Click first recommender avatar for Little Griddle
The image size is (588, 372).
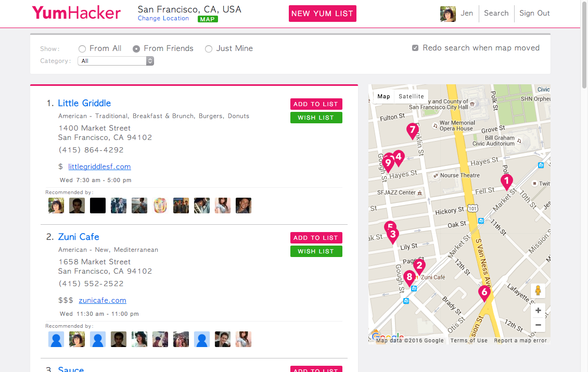[56, 206]
